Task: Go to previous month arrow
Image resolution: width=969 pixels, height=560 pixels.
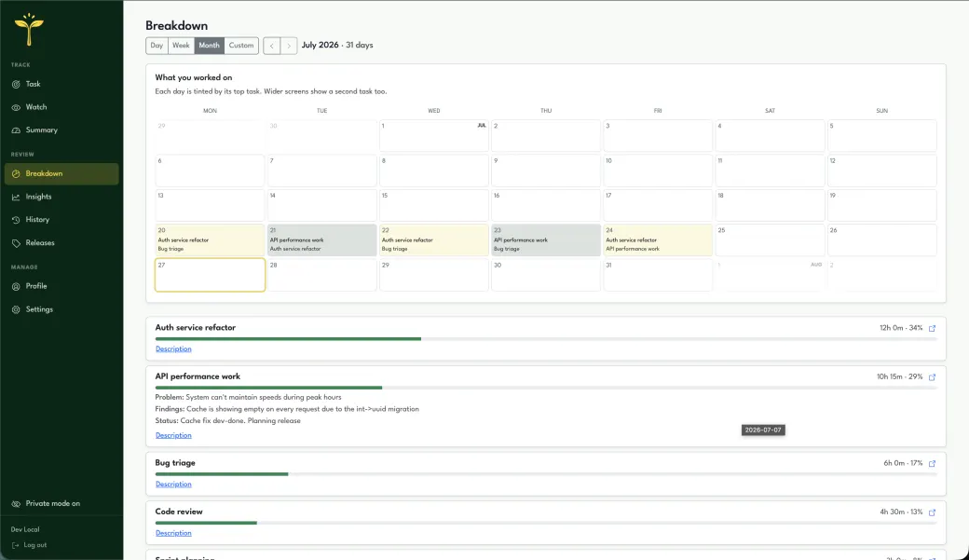Action: (272, 46)
